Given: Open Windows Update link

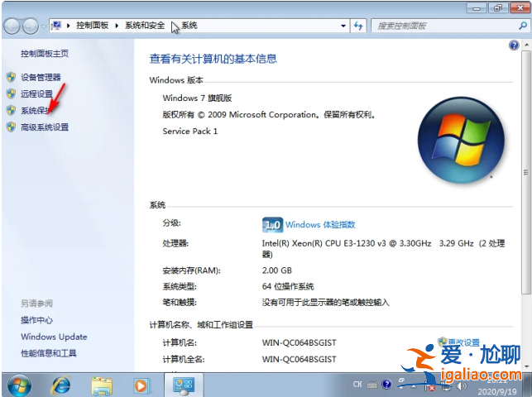Looking at the screenshot, I should tap(54, 337).
